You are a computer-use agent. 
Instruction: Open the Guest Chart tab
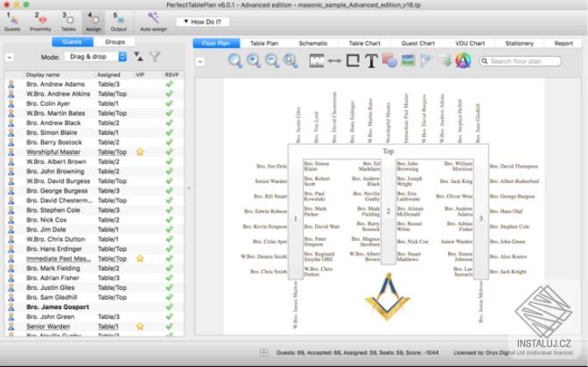[417, 43]
